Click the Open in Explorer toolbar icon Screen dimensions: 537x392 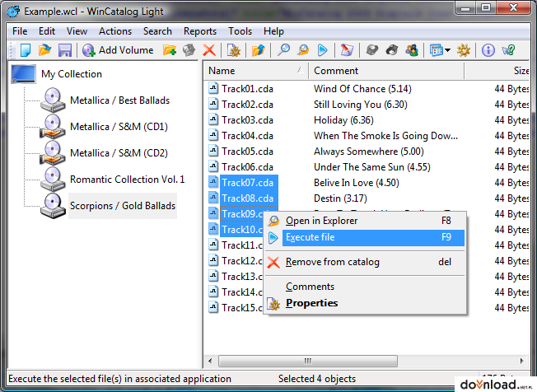point(303,50)
